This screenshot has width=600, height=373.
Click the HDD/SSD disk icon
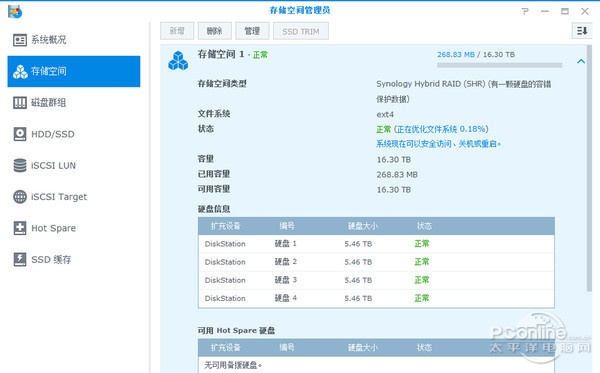click(x=20, y=134)
